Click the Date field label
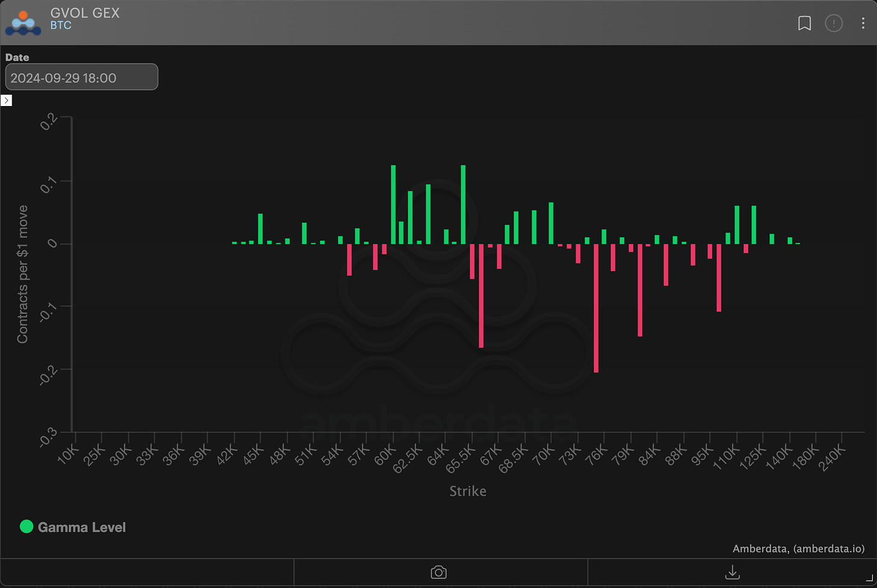This screenshot has height=588, width=877. (x=17, y=57)
